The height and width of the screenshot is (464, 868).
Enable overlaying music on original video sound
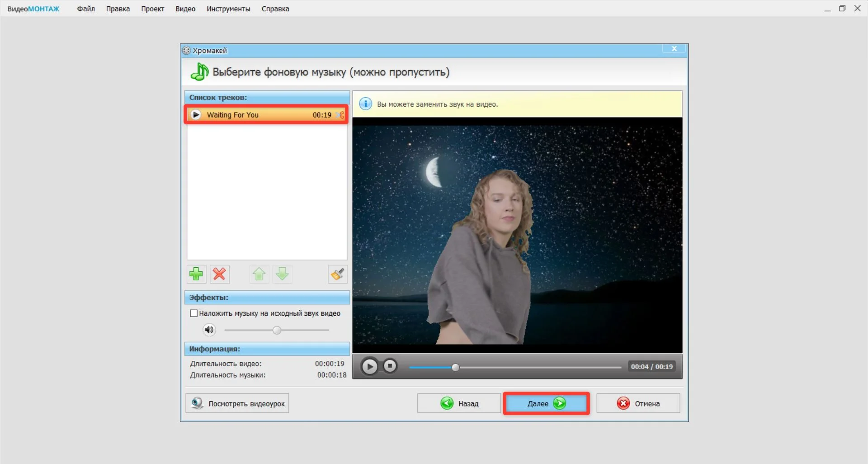(x=194, y=313)
